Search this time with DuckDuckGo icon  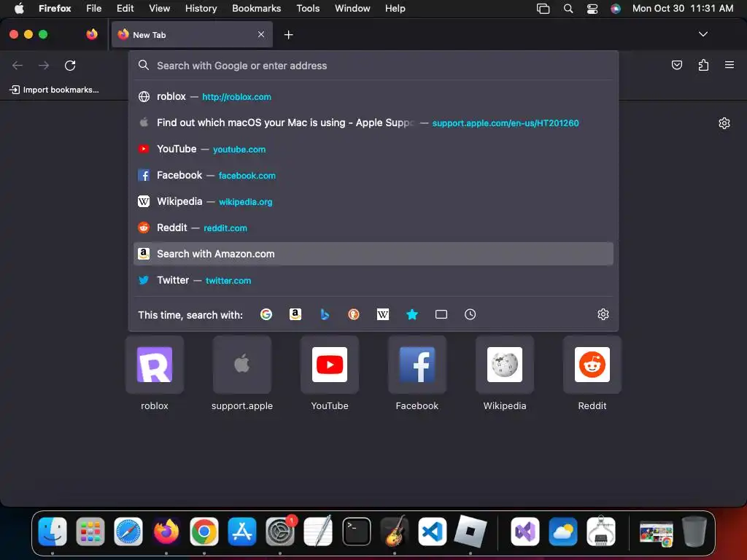click(354, 314)
